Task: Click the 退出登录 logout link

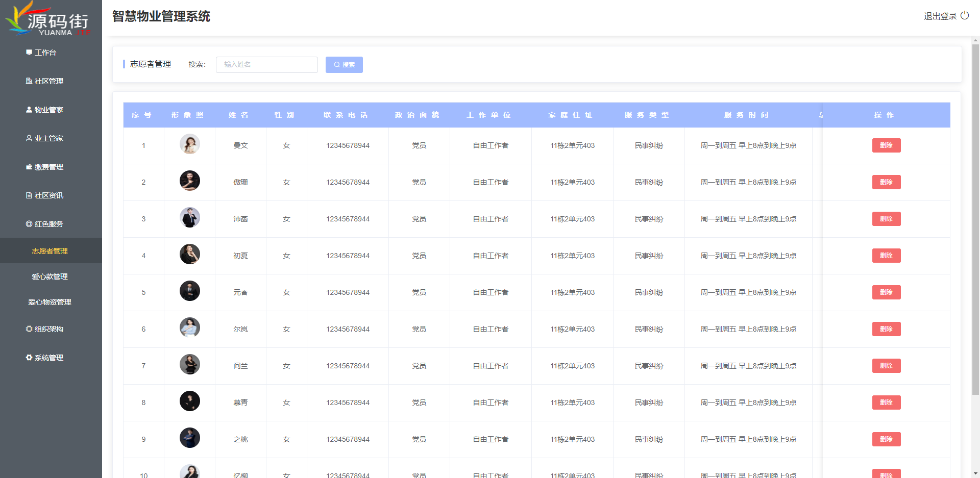Action: pos(940,16)
